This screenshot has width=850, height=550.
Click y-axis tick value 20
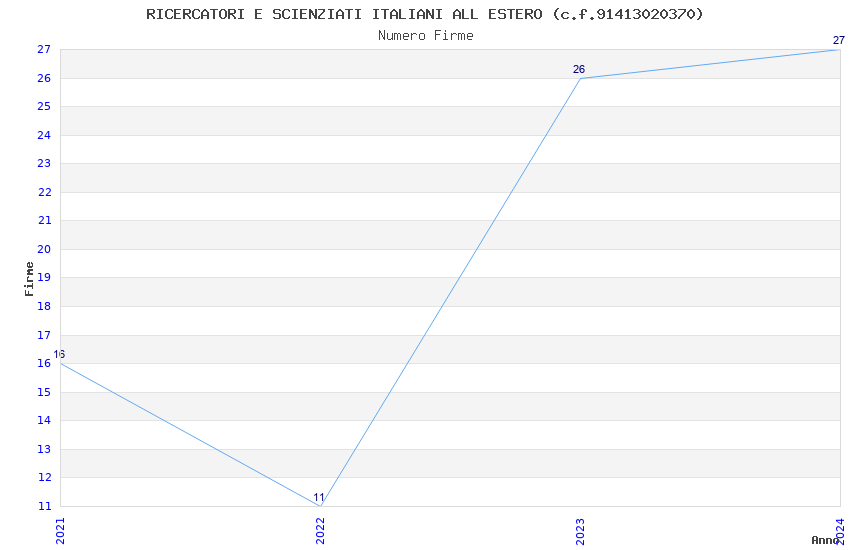point(44,249)
